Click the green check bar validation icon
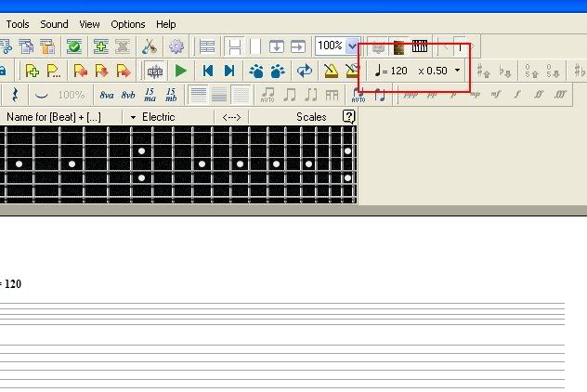The width and height of the screenshot is (587, 392). pos(74,46)
